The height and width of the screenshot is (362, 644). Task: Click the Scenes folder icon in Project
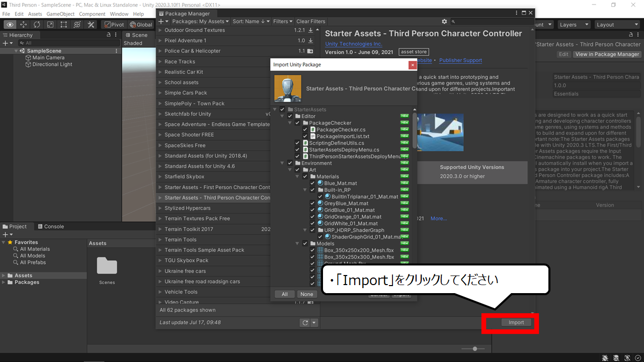click(x=107, y=266)
